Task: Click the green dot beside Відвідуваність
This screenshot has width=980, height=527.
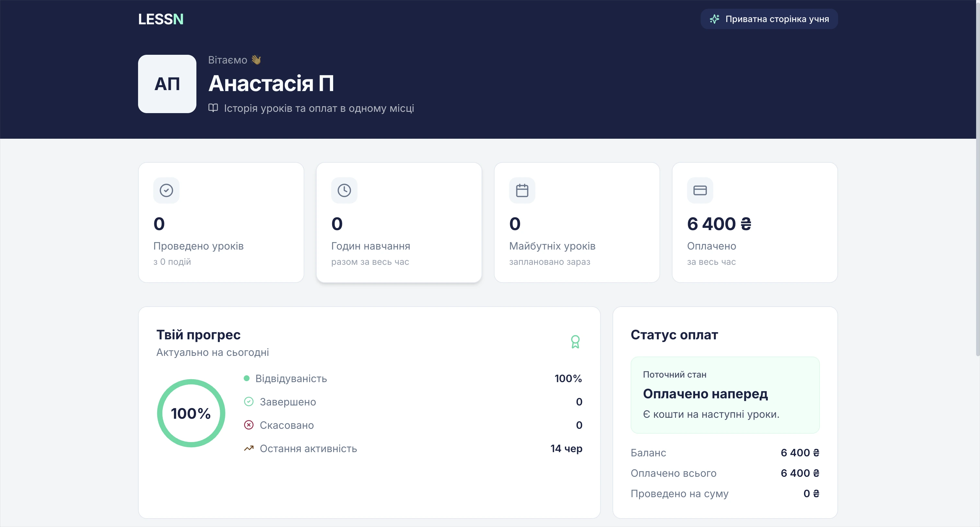Action: [247, 378]
